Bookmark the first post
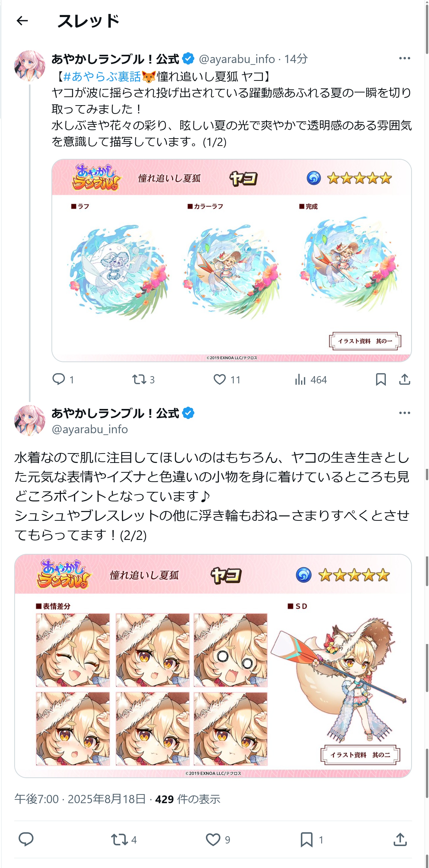The height and width of the screenshot is (868, 429). coord(381,379)
